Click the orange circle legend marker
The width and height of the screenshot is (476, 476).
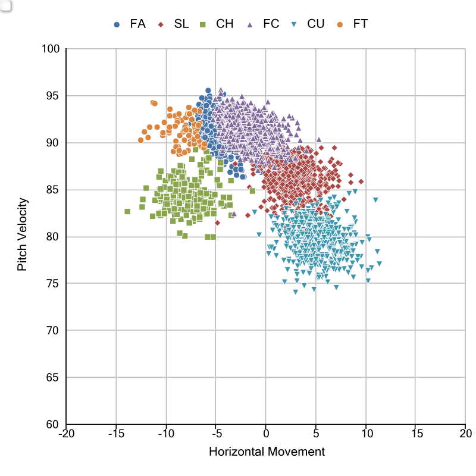(340, 24)
